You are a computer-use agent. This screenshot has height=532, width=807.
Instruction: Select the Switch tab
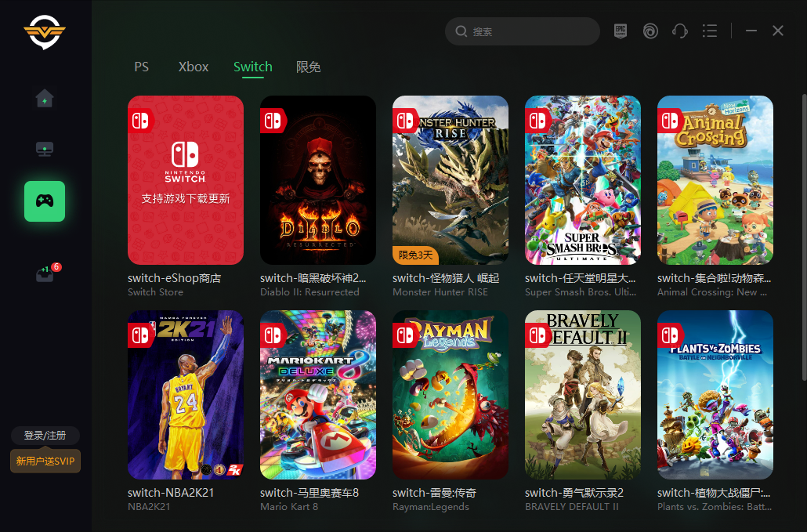click(253, 67)
